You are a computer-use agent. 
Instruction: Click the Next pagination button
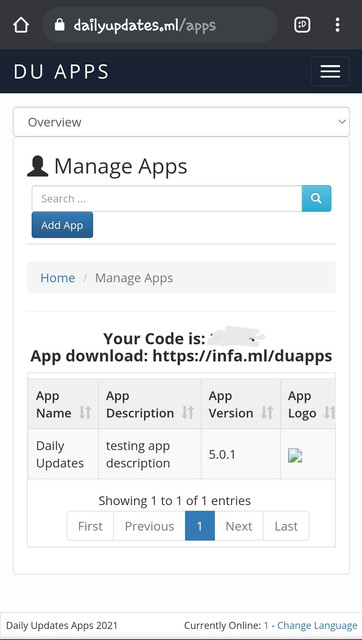[239, 526]
